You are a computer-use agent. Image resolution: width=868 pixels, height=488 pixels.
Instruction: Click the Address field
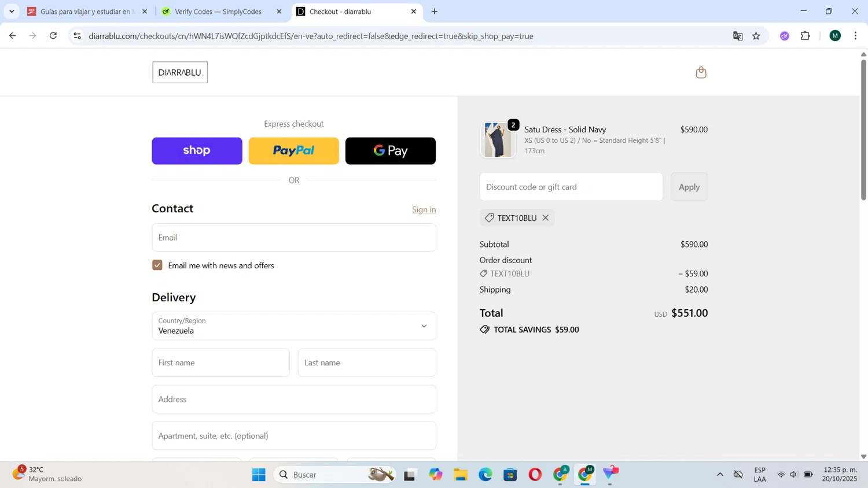[294, 399]
